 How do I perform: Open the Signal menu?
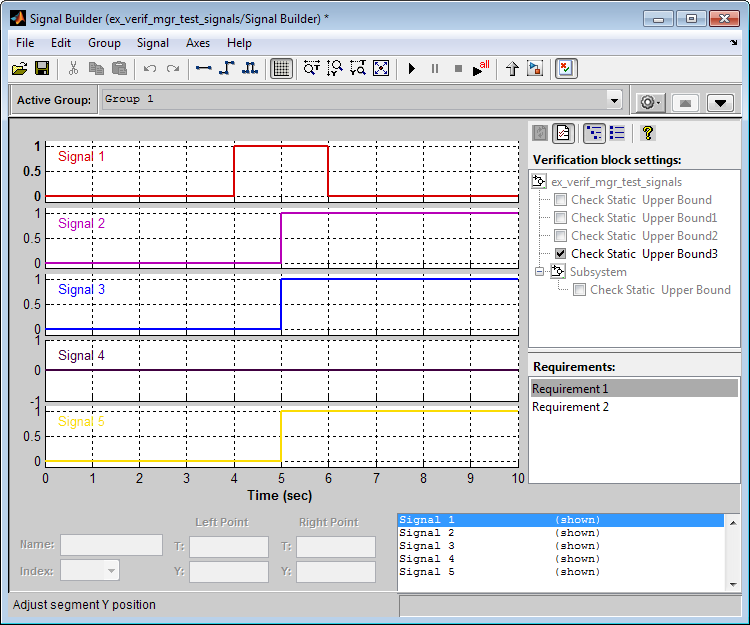coord(153,43)
